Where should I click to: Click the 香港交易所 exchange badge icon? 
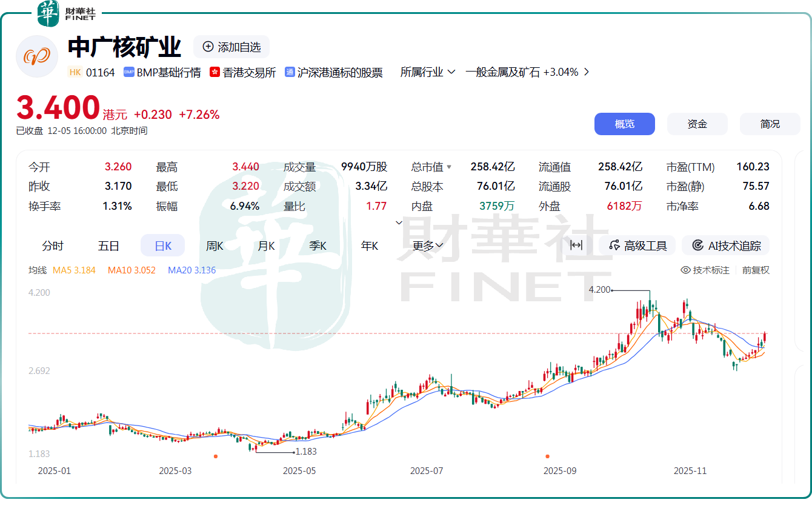point(215,72)
